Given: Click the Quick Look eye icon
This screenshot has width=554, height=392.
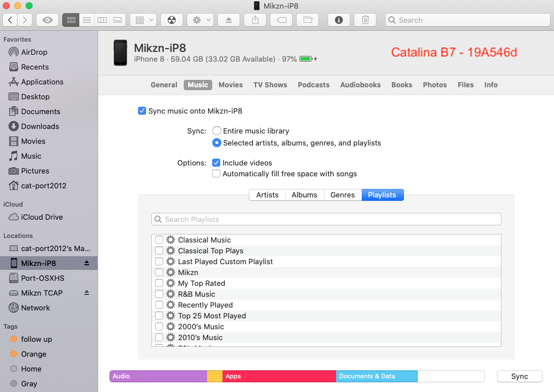Looking at the screenshot, I should click(x=47, y=20).
